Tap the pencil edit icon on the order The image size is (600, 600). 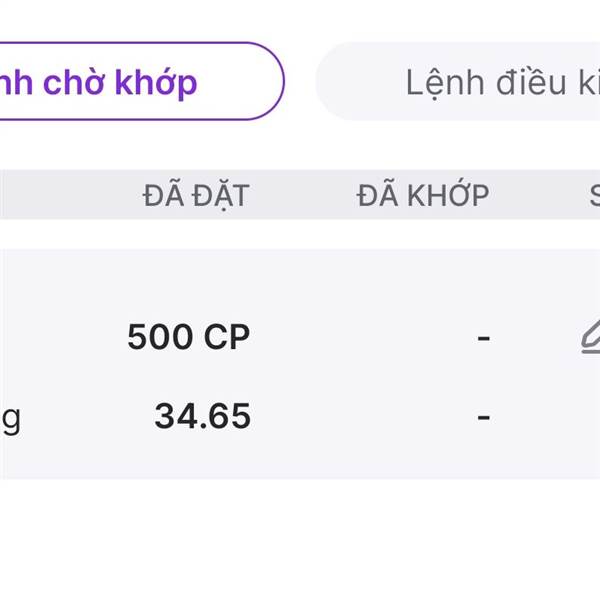click(588, 338)
